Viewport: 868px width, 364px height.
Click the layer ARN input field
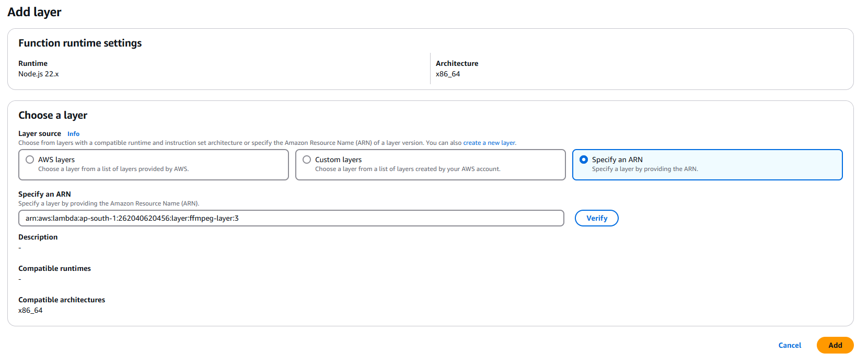(x=291, y=218)
